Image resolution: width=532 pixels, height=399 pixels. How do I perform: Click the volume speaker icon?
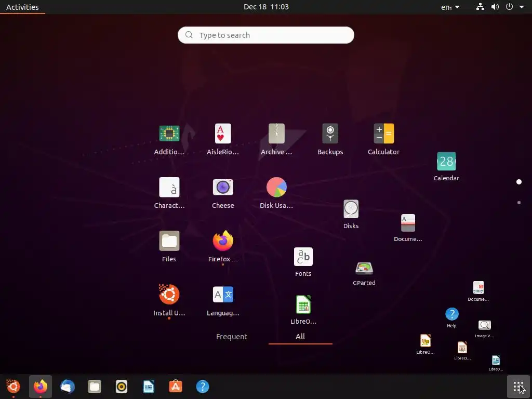(495, 7)
